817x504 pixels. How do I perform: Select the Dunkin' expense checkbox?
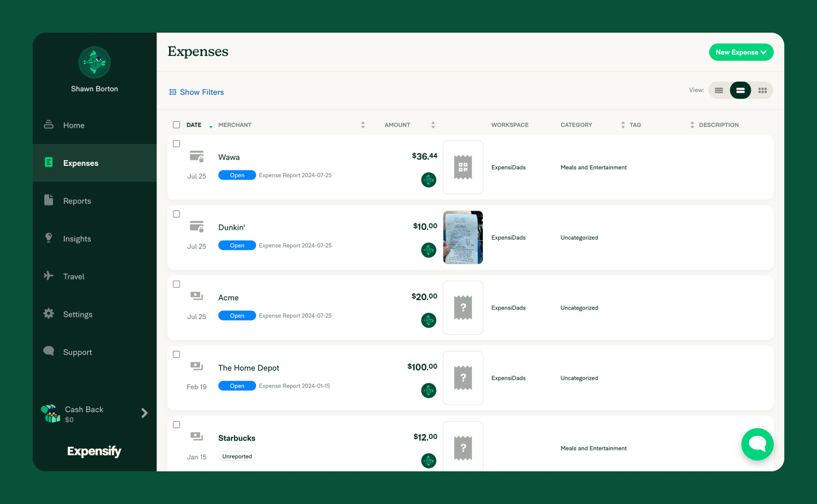tap(176, 214)
